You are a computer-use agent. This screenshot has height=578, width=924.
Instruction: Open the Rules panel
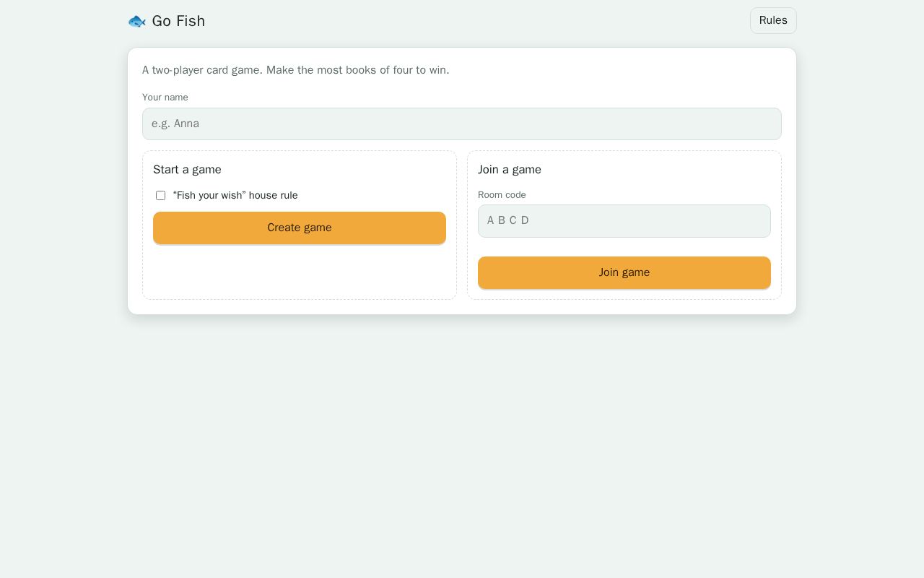tap(773, 21)
